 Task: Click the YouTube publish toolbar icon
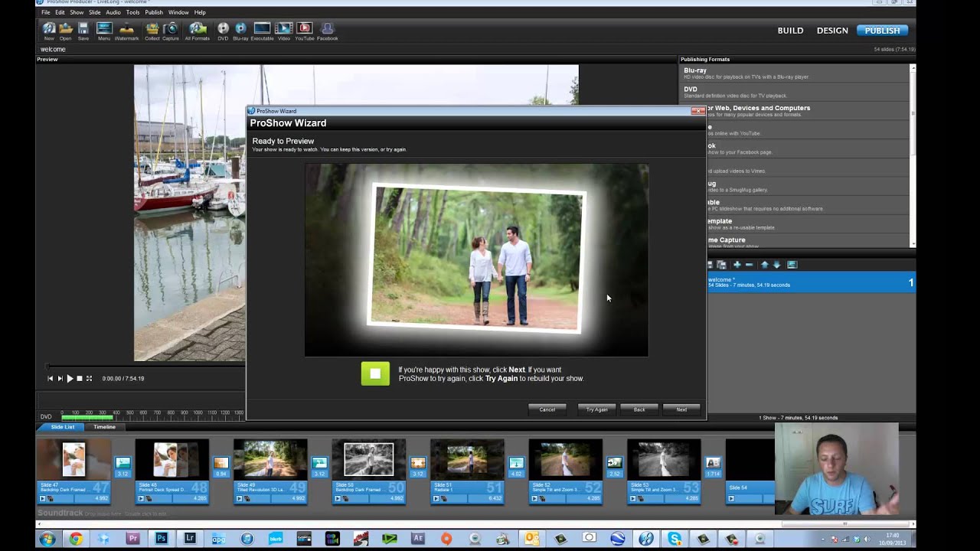305,29
